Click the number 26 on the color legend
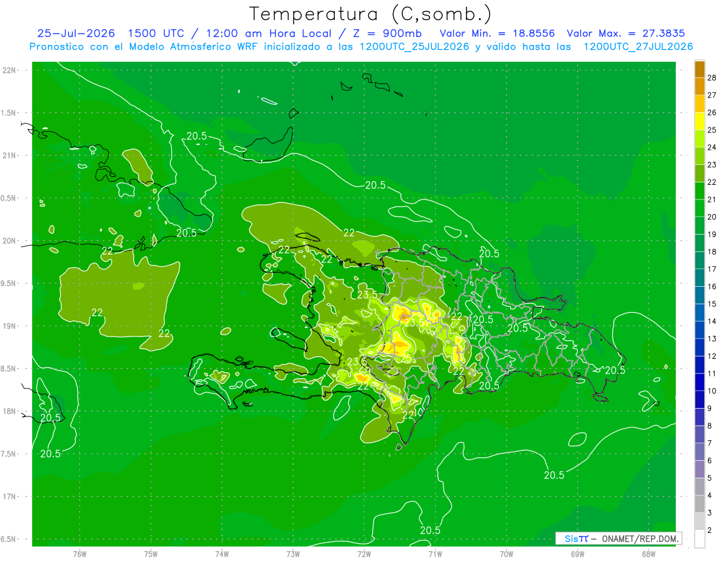The height and width of the screenshot is (562, 728). [x=712, y=112]
